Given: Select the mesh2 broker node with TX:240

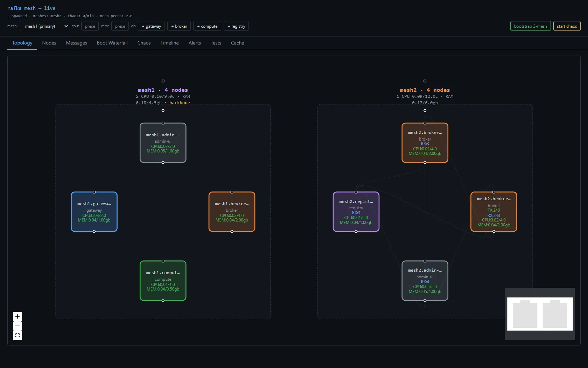Looking at the screenshot, I should click(x=493, y=212).
